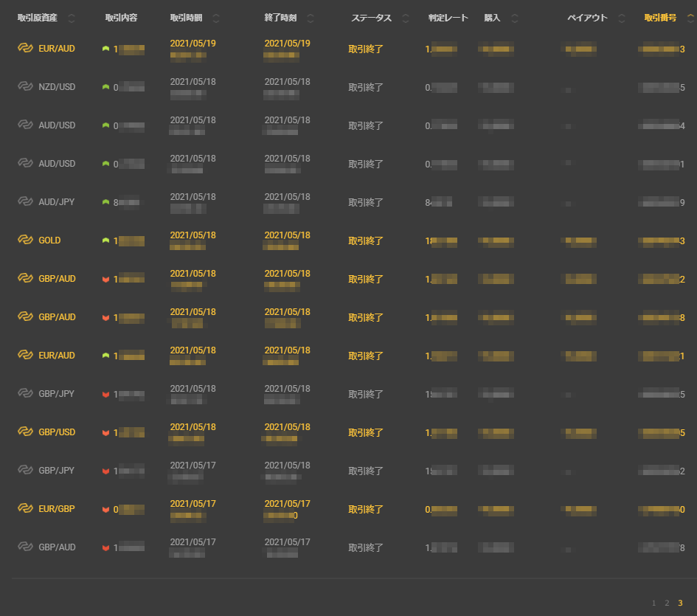Image resolution: width=697 pixels, height=616 pixels.
Task: Click the red down arrow in GBP/USD row
Action: coord(105,432)
